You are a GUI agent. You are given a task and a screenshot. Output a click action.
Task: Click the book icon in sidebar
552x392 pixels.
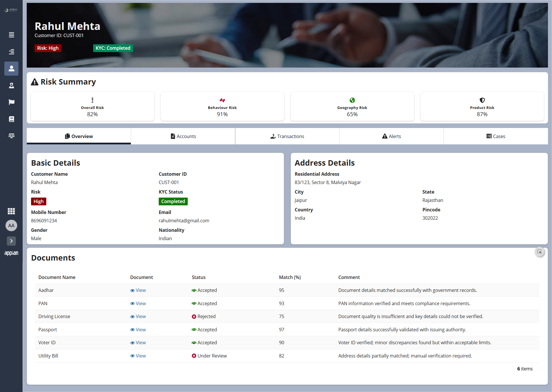[11, 119]
